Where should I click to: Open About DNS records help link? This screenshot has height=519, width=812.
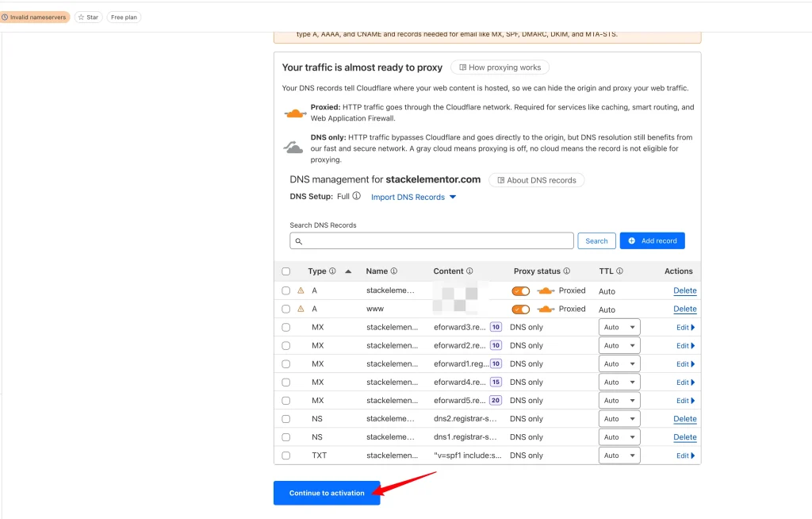(537, 180)
